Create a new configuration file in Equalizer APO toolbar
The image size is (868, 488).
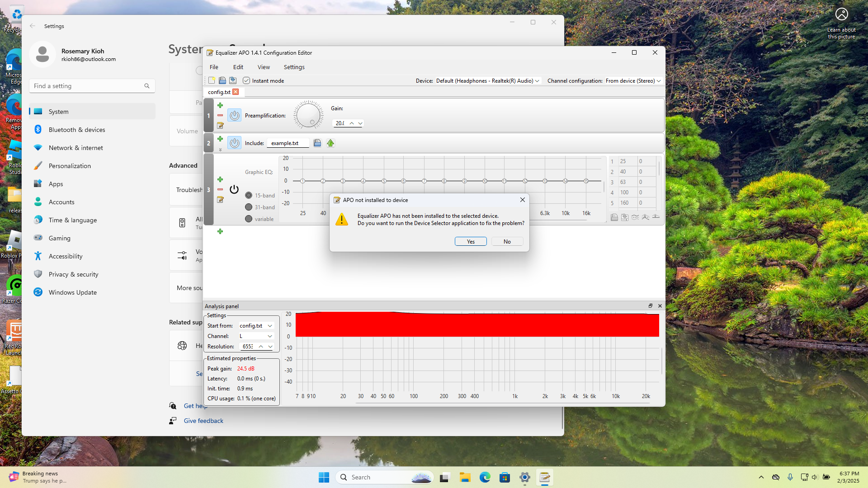pos(212,80)
